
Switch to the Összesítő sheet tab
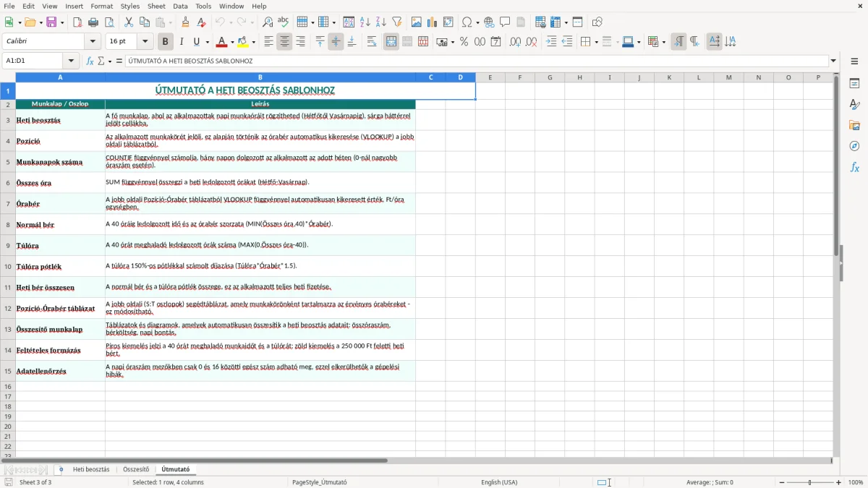pyautogui.click(x=136, y=469)
